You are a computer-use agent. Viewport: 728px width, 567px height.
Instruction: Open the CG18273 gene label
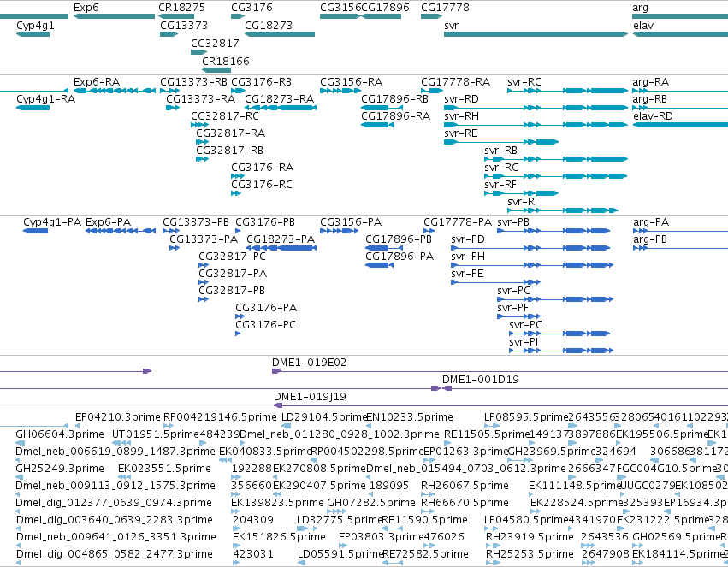click(269, 26)
